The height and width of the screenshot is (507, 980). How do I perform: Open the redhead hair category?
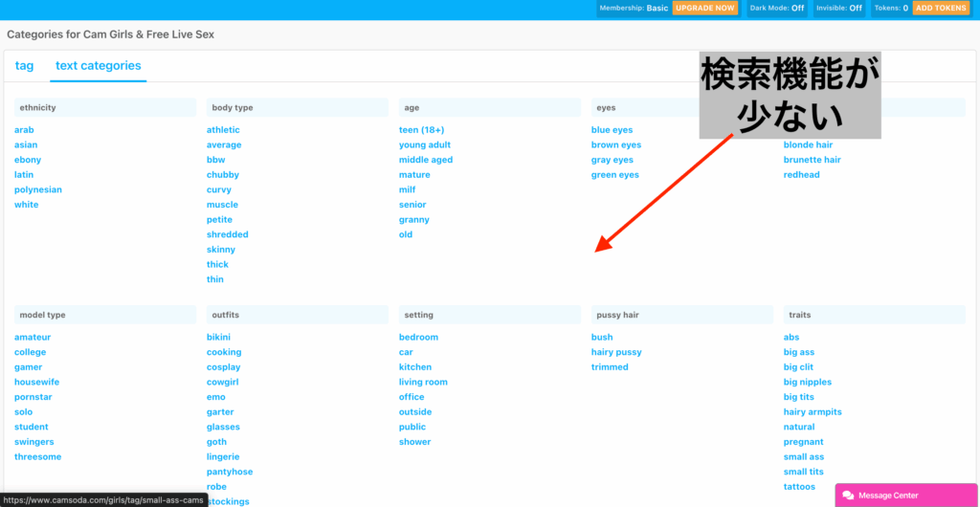tap(801, 175)
